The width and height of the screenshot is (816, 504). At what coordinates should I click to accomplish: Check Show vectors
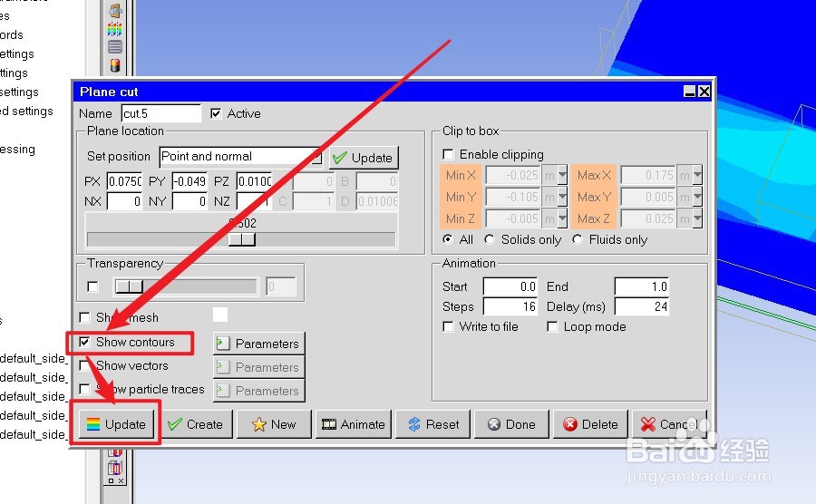[84, 365]
